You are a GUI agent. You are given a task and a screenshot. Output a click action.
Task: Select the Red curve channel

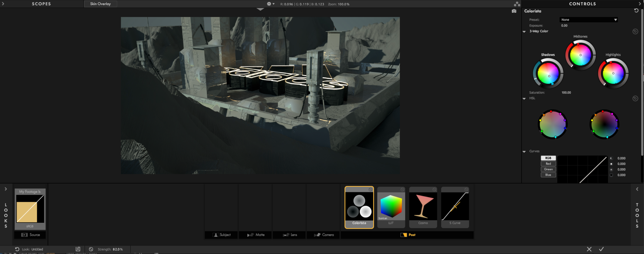click(548, 164)
